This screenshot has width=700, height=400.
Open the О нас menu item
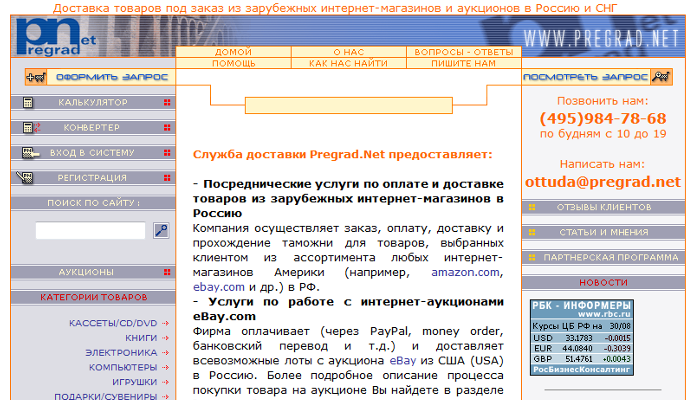pos(349,52)
